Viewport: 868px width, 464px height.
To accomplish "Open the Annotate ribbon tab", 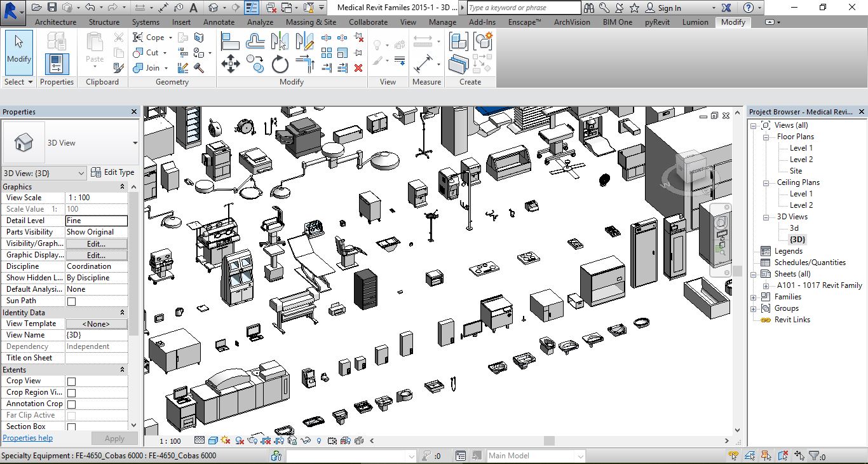I will [219, 22].
